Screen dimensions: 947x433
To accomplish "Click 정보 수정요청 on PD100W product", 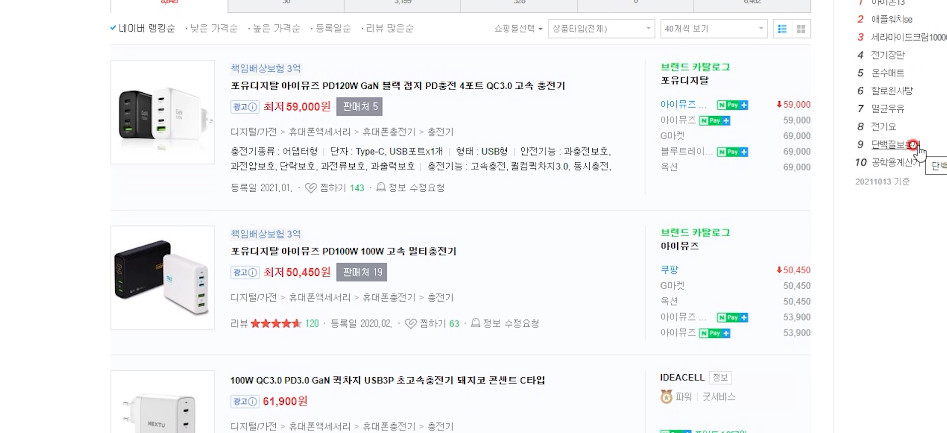I will point(511,324).
